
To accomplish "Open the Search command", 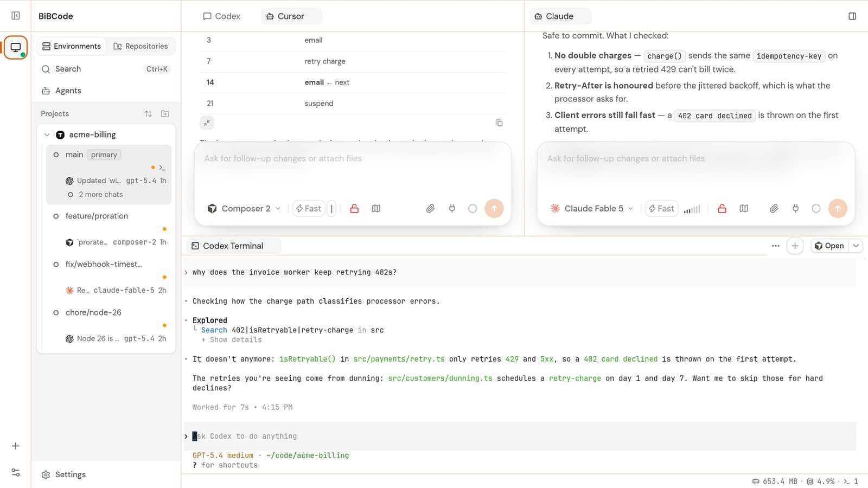I will [106, 69].
